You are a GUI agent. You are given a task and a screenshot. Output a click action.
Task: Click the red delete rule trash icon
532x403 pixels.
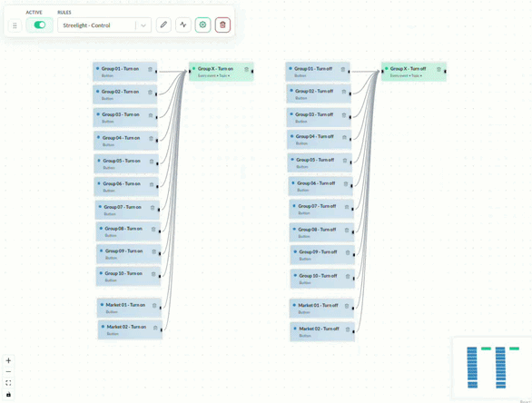point(222,25)
